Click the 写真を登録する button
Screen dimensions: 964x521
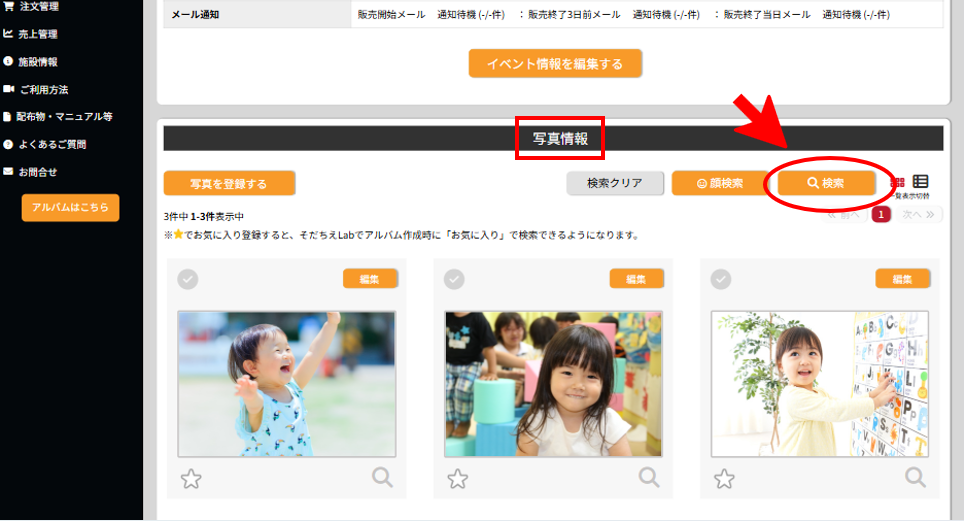(229, 184)
